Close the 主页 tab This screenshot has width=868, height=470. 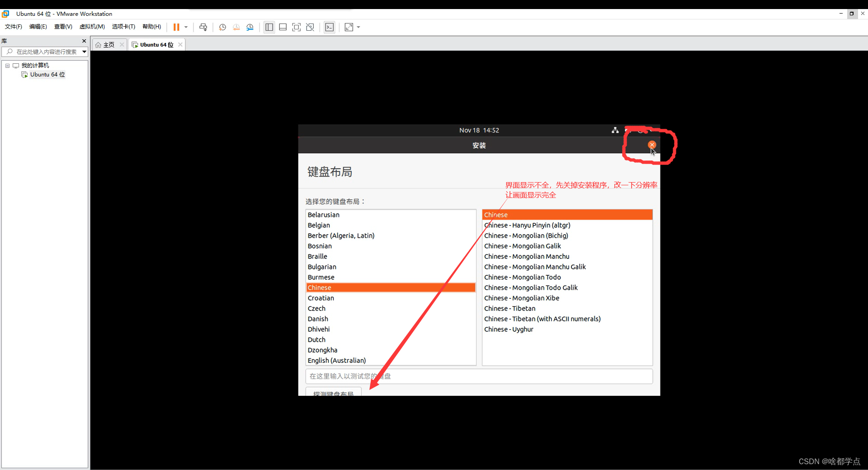tap(122, 45)
